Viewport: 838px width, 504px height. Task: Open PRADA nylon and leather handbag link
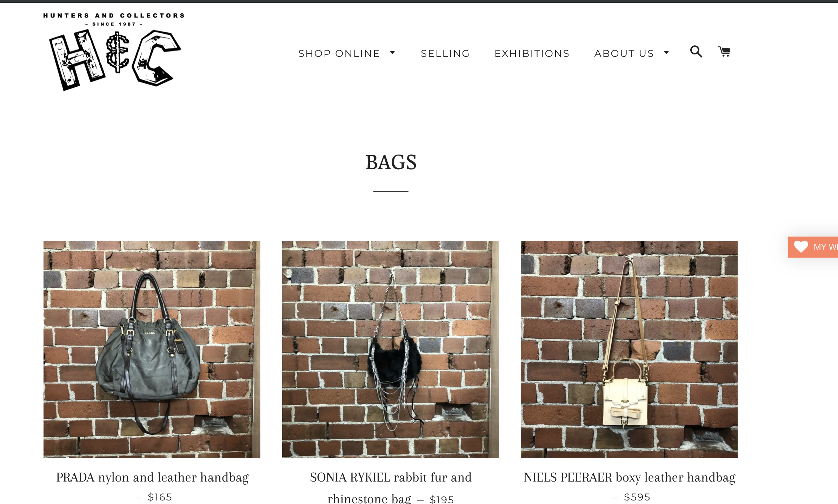point(152,477)
